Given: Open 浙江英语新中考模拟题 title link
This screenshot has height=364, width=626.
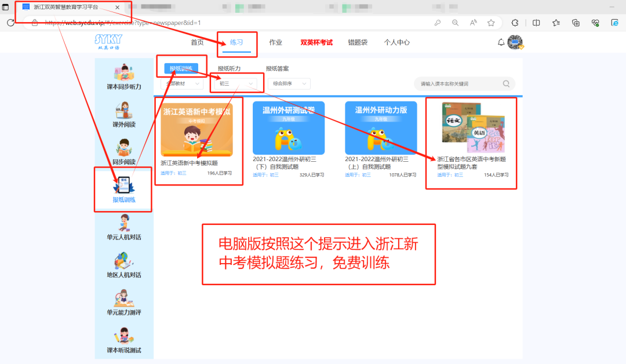Looking at the screenshot, I should 189,163.
